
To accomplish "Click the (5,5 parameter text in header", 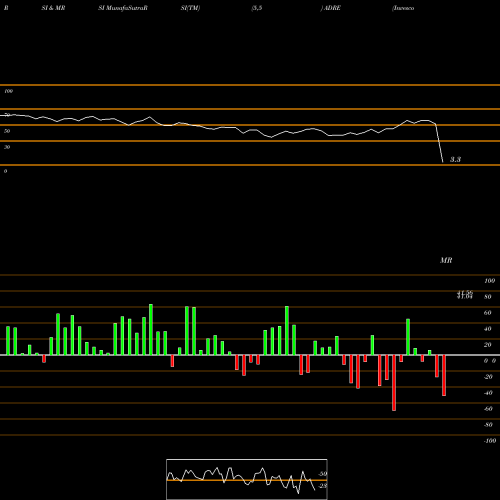I will click(x=257, y=8).
